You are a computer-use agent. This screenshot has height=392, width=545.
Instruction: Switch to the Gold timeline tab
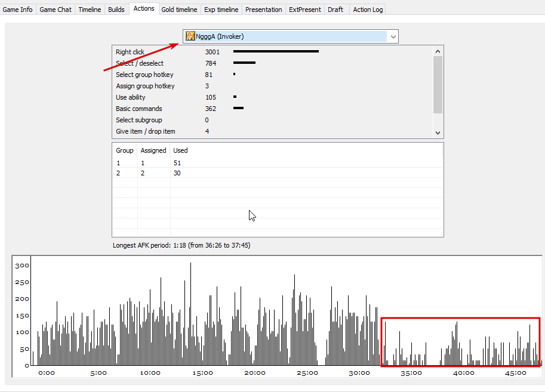point(179,10)
